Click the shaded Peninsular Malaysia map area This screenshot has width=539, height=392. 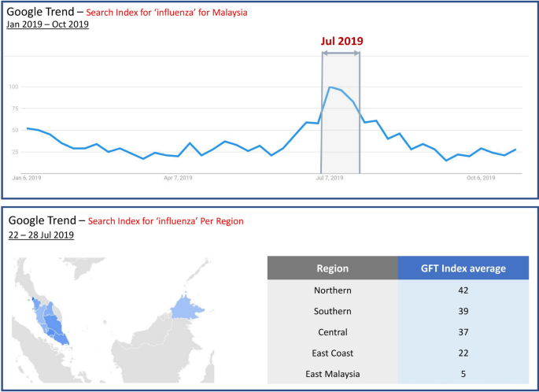52,324
